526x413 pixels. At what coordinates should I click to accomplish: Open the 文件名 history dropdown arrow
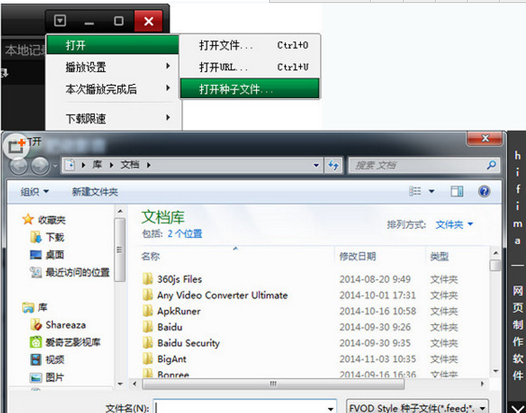331,408
